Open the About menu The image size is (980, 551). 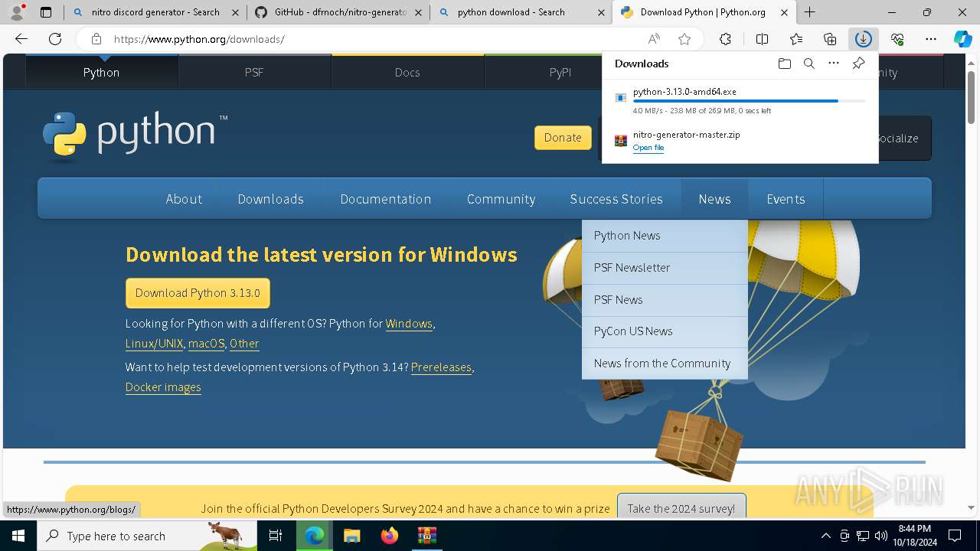pos(184,199)
